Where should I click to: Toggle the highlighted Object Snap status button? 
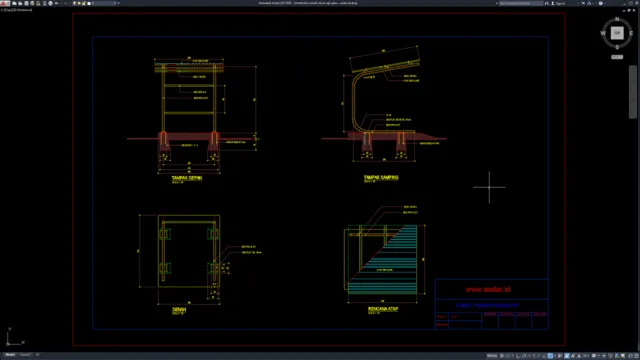click(x=550, y=356)
